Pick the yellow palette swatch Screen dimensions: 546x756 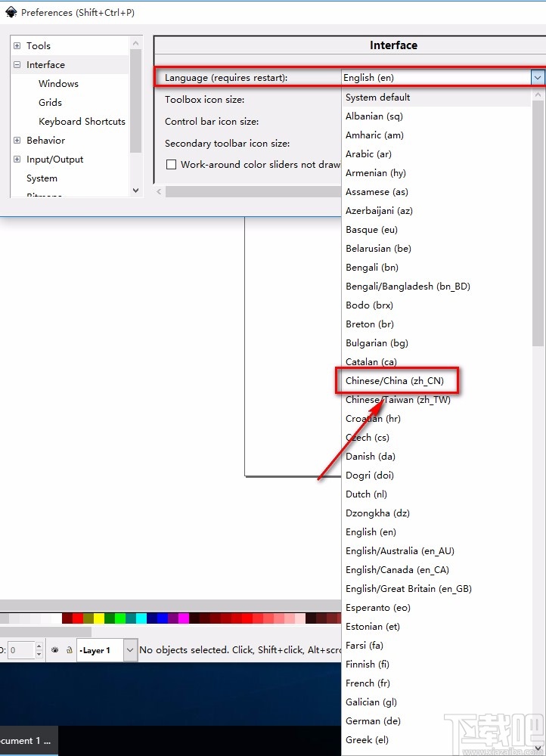click(99, 618)
